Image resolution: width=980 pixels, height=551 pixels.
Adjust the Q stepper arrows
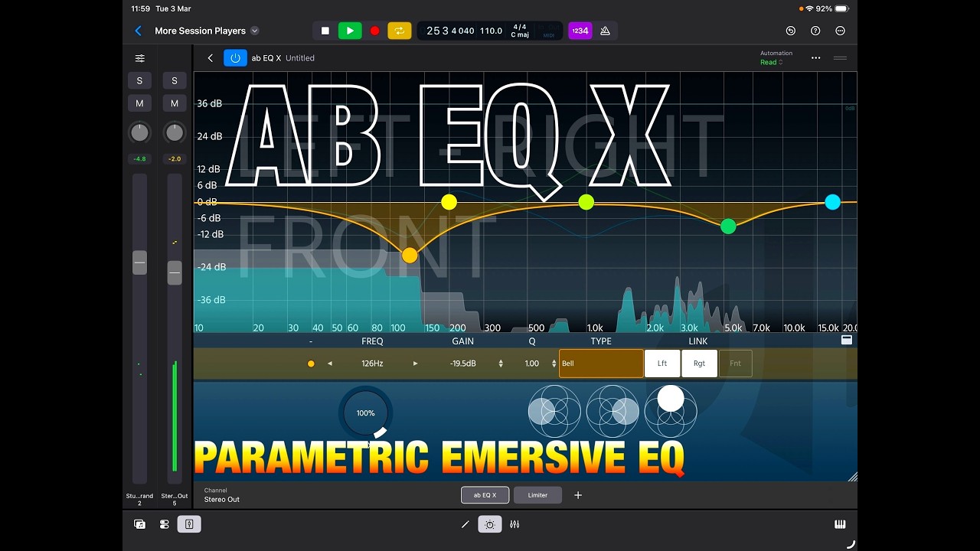click(x=554, y=364)
